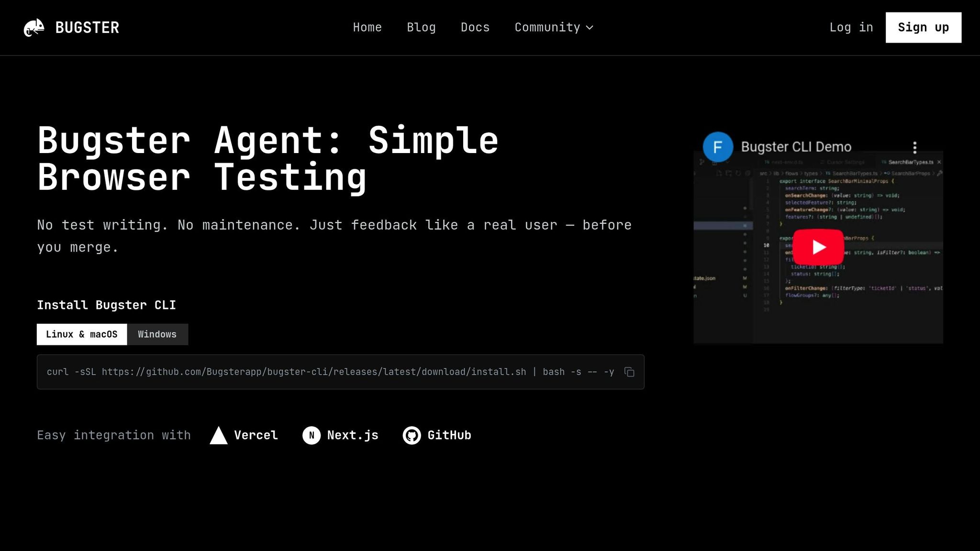Click the Easy integration with text

(x=114, y=435)
